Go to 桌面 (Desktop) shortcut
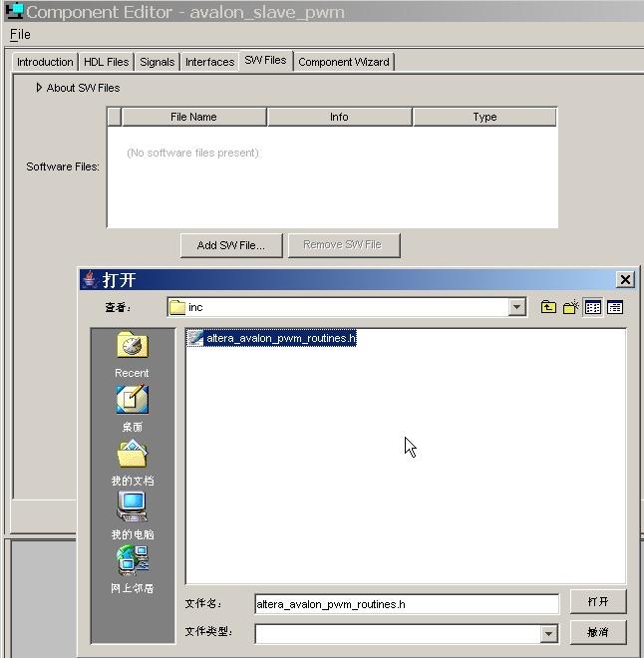Image resolution: width=644 pixels, height=658 pixels. coord(132,409)
